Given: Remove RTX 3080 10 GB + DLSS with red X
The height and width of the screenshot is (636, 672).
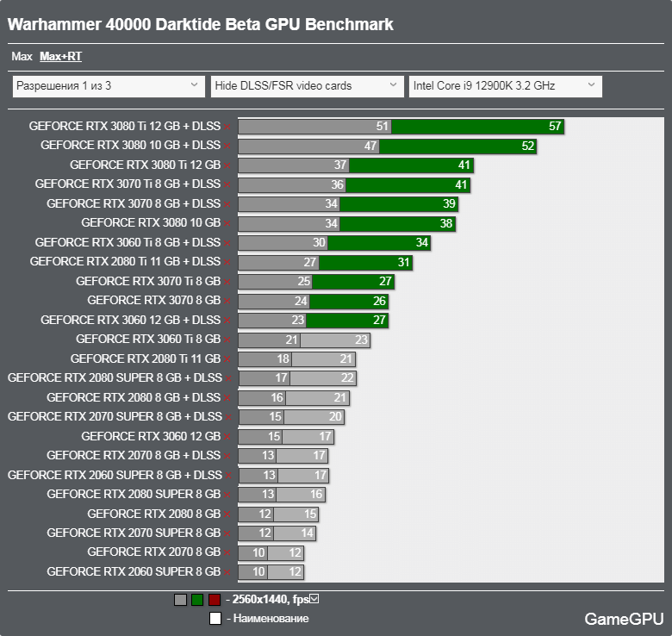Looking at the screenshot, I should (x=227, y=147).
